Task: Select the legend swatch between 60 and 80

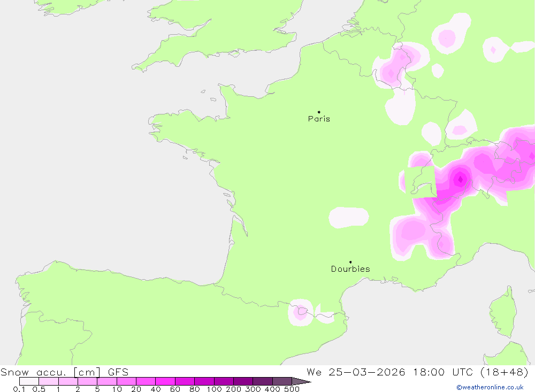Action: 185,381
